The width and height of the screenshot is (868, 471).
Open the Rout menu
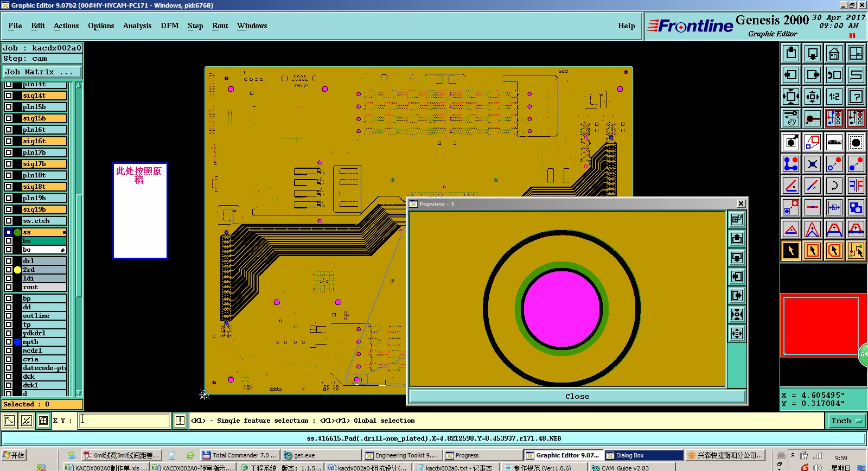[x=220, y=26]
